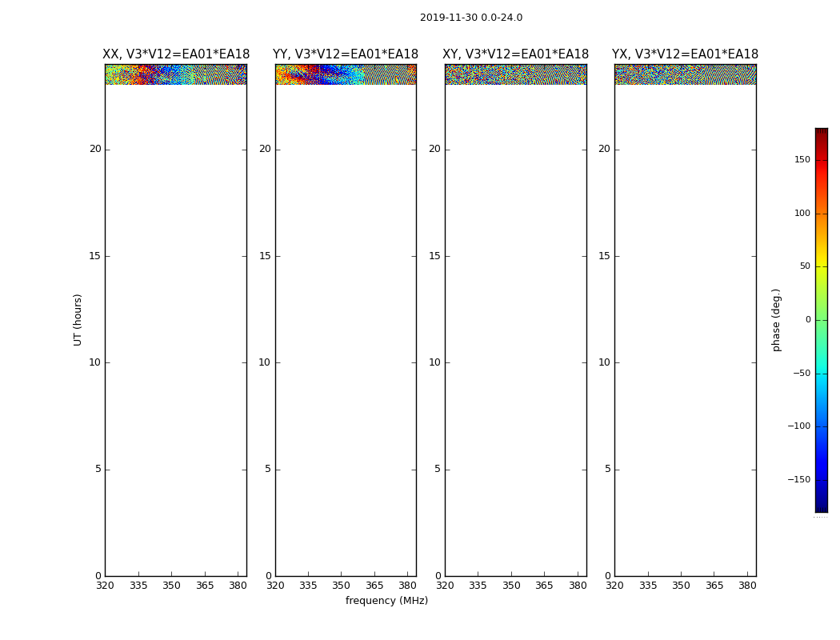Click the '10' hour tick of XX panel
Viewport: 840px width, 640px height.
click(95, 362)
